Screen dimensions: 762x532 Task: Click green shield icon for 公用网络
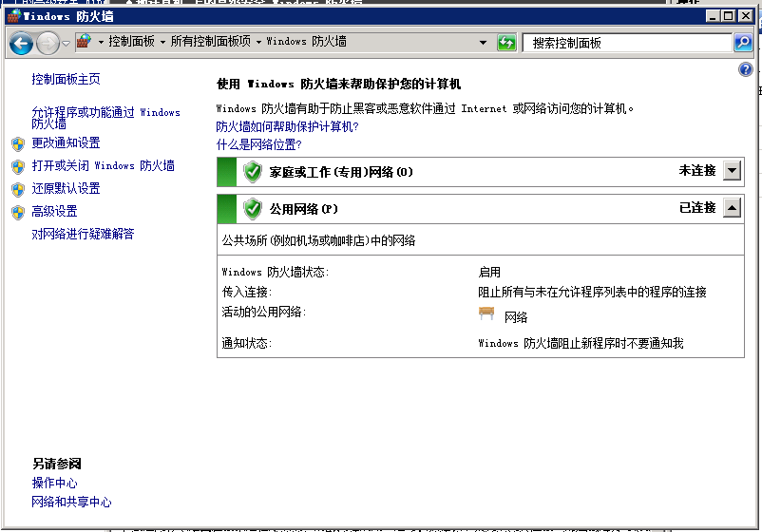[252, 208]
